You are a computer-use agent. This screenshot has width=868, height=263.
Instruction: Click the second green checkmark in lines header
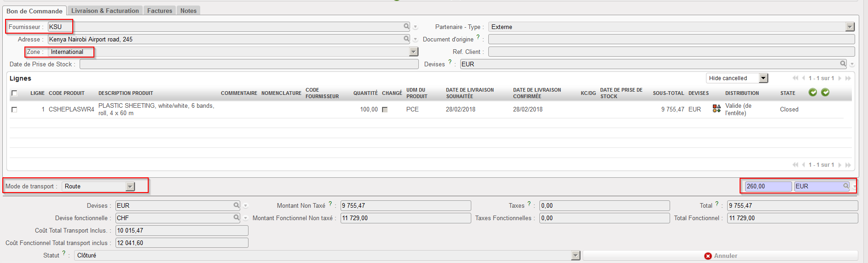825,93
